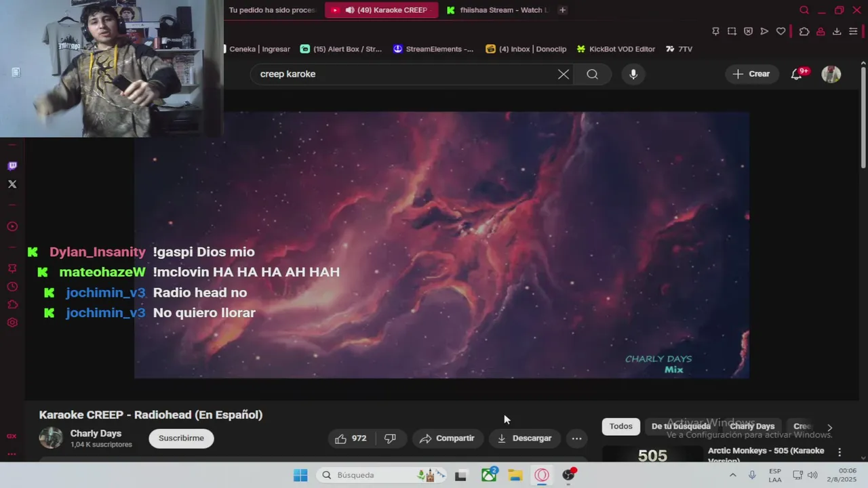Viewport: 868px width, 488px height.
Task: Click the YouTube search magnifier button
Action: tap(592, 74)
